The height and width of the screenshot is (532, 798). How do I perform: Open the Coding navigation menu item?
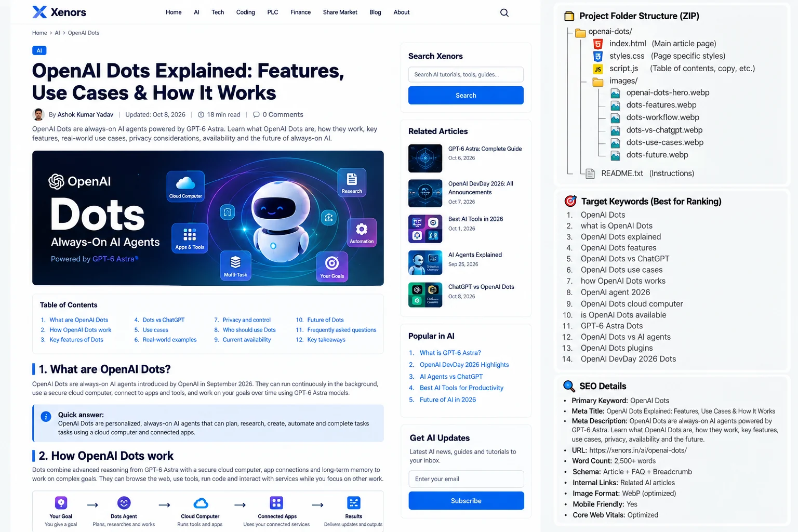(246, 12)
